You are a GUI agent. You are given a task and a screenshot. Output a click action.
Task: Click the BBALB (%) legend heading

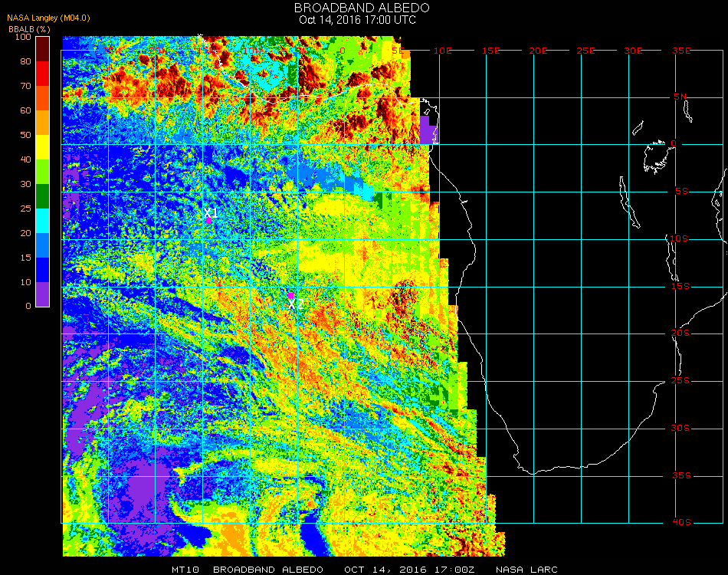(x=29, y=29)
